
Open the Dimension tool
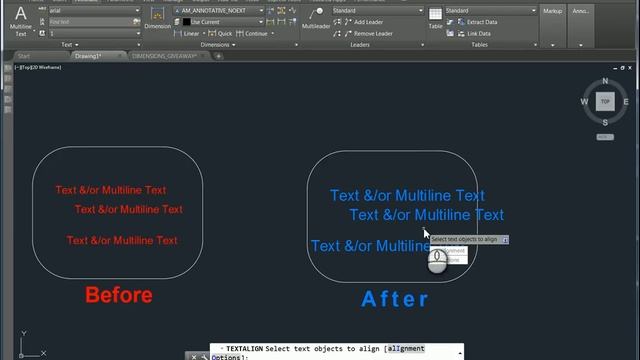pyautogui.click(x=157, y=19)
